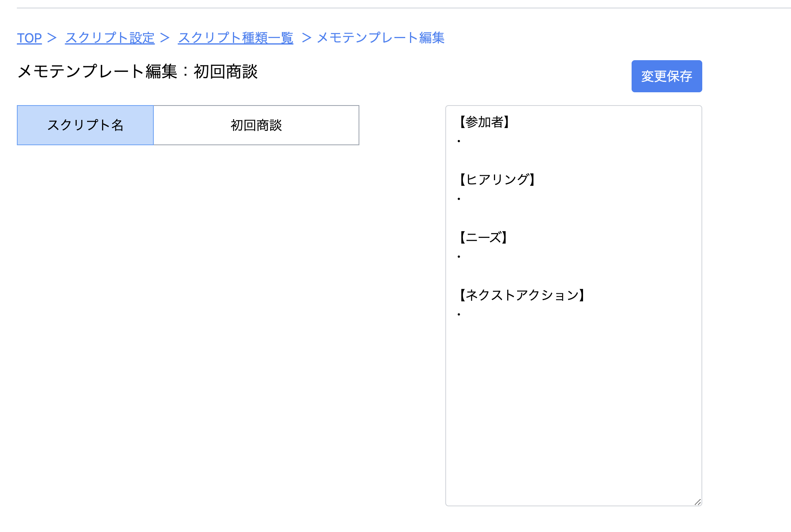Click the page heading メモテンプレート編集：初回商談
The width and height of the screenshot is (791, 532).
[x=139, y=72]
